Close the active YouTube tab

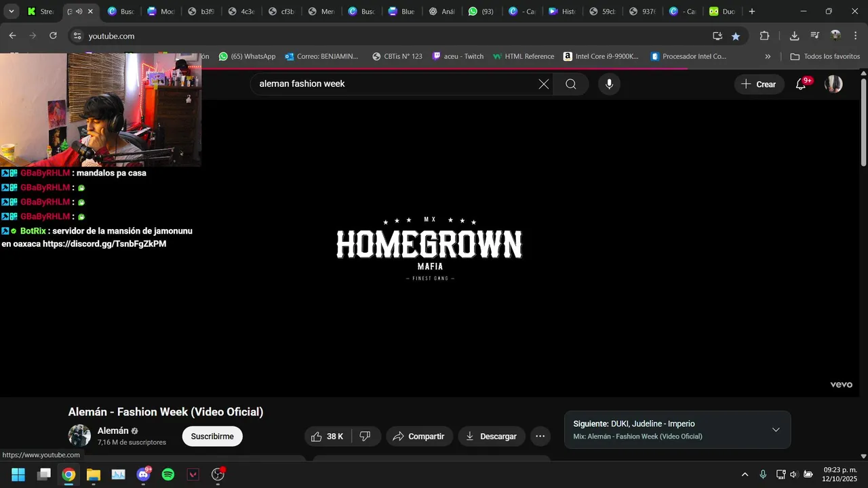pos(91,12)
